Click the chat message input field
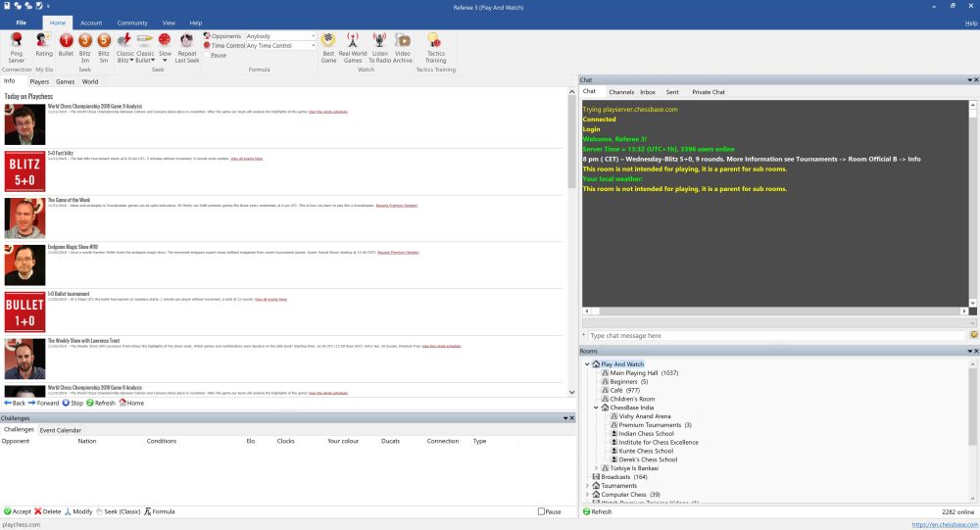 776,335
